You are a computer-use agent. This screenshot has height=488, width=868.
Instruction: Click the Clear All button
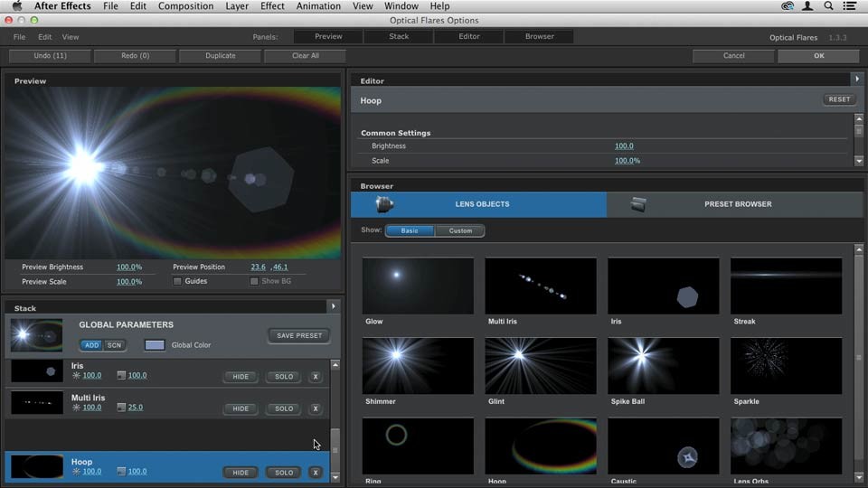[305, 56]
